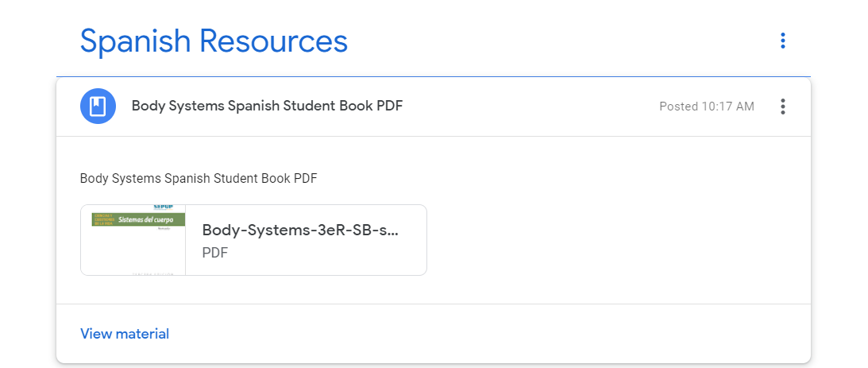The height and width of the screenshot is (368, 868).
Task: Click the material description text below the header
Action: pyautogui.click(x=199, y=178)
